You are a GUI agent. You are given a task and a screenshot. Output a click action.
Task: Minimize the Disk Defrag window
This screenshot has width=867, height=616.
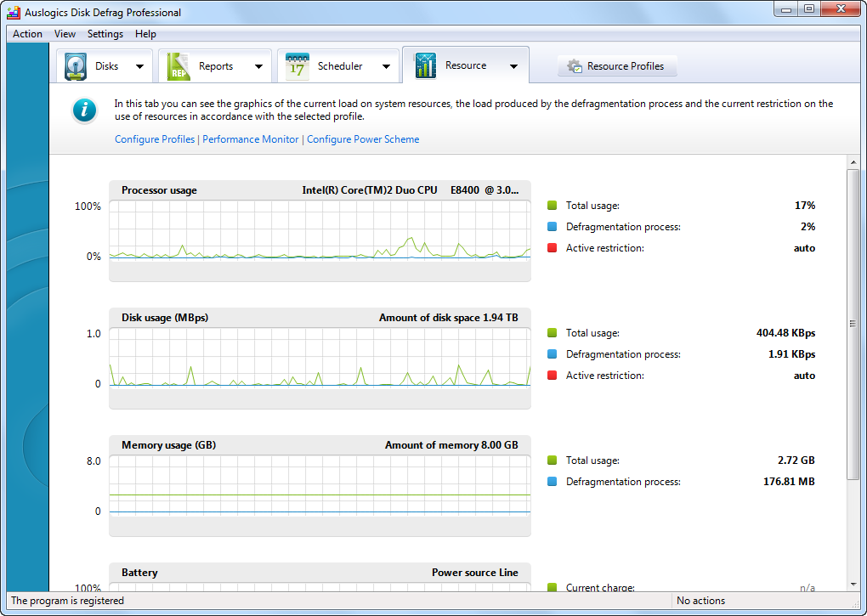(785, 9)
